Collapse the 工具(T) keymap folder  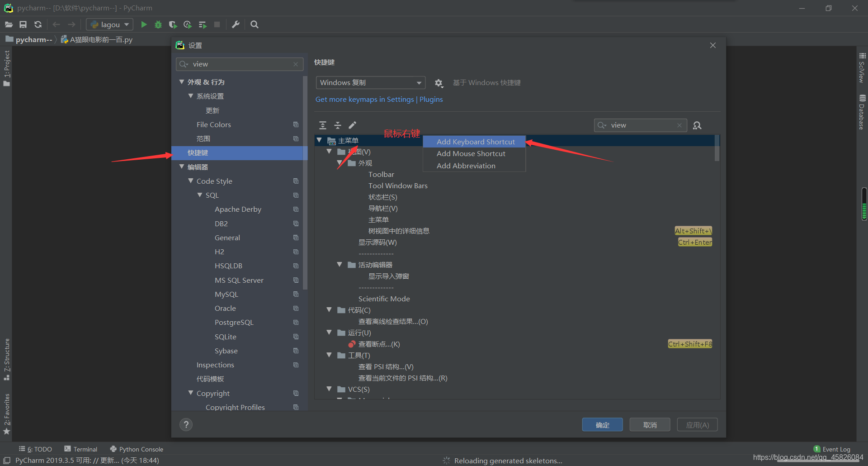point(330,355)
